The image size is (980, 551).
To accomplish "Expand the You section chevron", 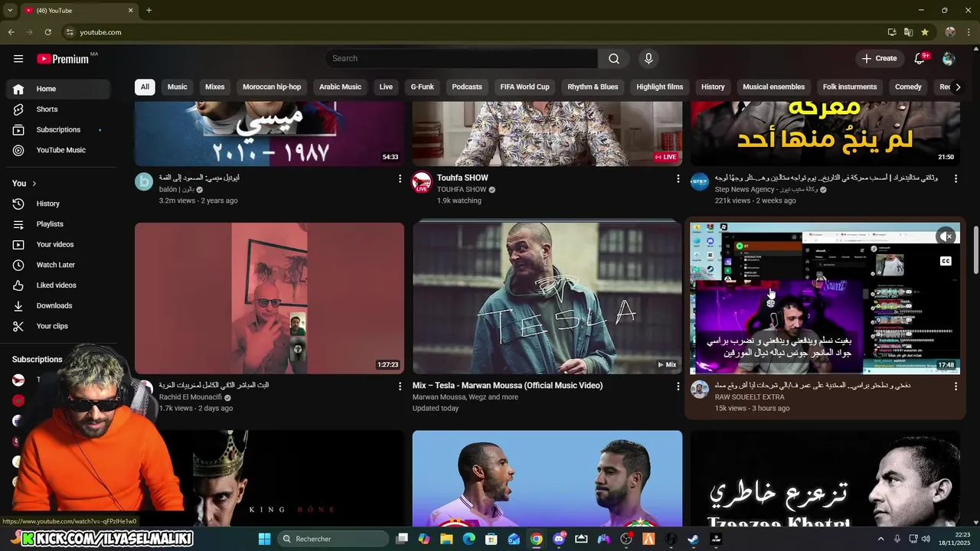I will [34, 184].
